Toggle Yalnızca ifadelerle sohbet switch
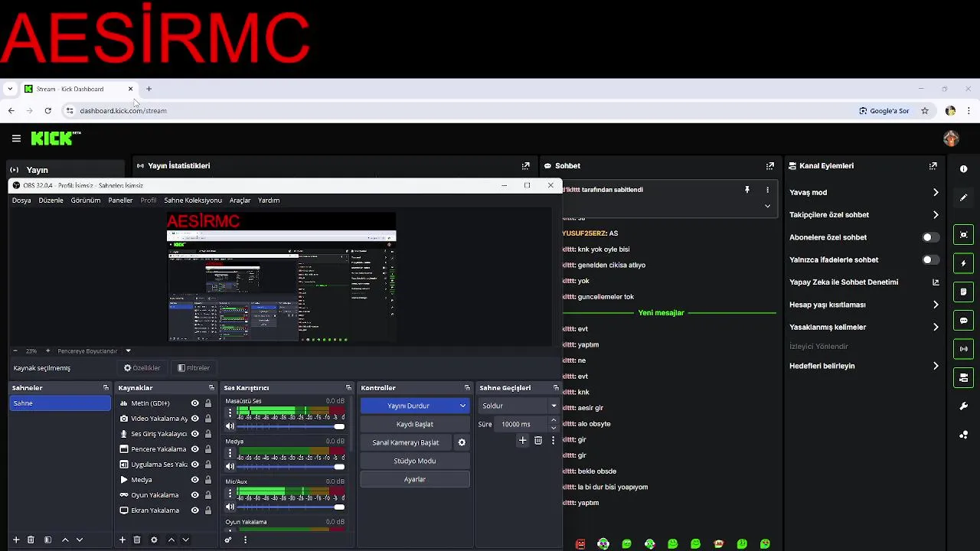 click(930, 260)
